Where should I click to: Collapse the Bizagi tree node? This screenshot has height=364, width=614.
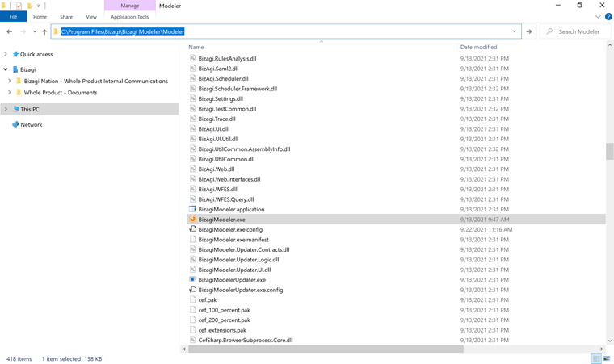[x=6, y=69]
